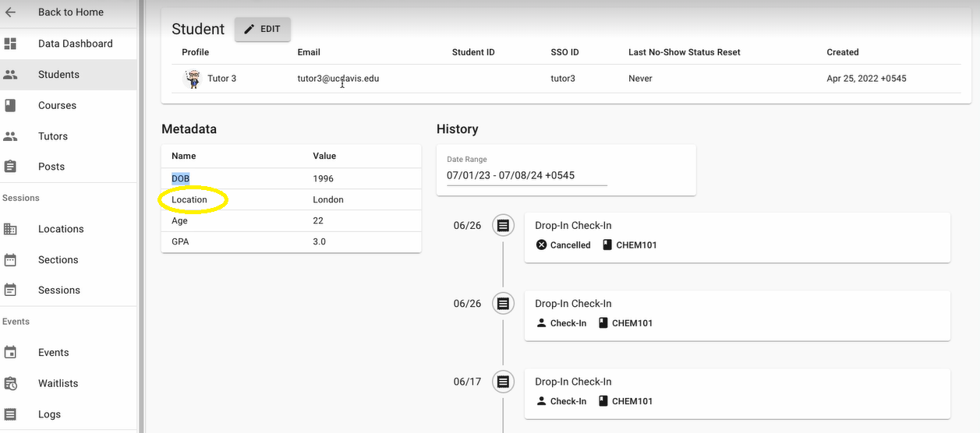Open Sessions calendar icon
This screenshot has width=980, height=433.
10,290
